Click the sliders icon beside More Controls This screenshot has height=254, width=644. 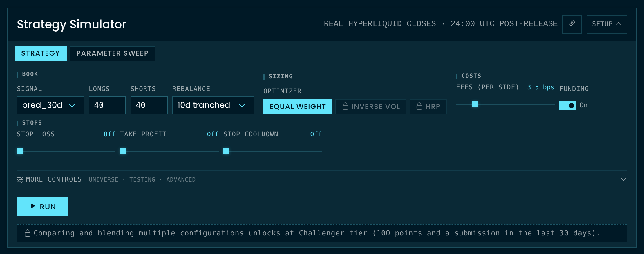click(20, 179)
